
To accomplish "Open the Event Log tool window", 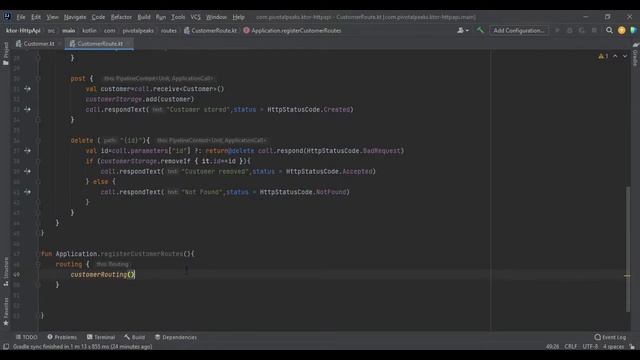I will click(x=610, y=337).
